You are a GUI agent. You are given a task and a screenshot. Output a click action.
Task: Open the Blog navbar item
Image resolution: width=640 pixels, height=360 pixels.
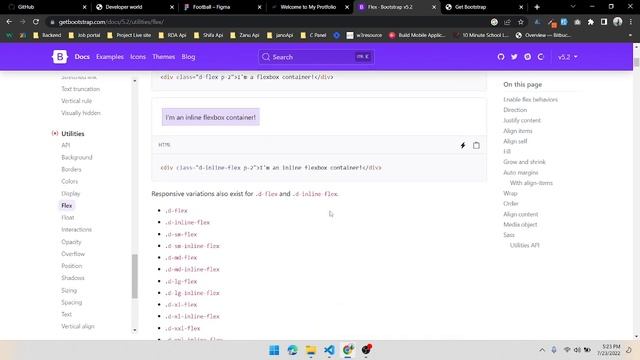point(188,57)
